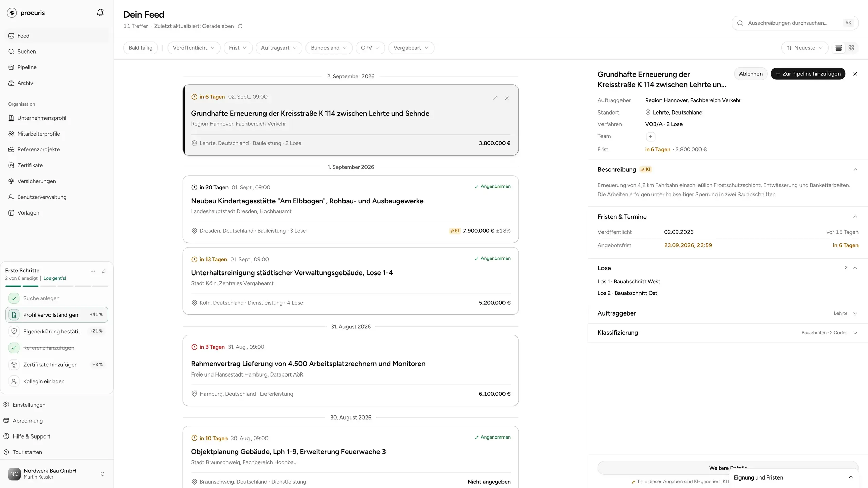The height and width of the screenshot is (488, 868).
Task: Collapse the Fristen & Termine section
Action: click(855, 217)
